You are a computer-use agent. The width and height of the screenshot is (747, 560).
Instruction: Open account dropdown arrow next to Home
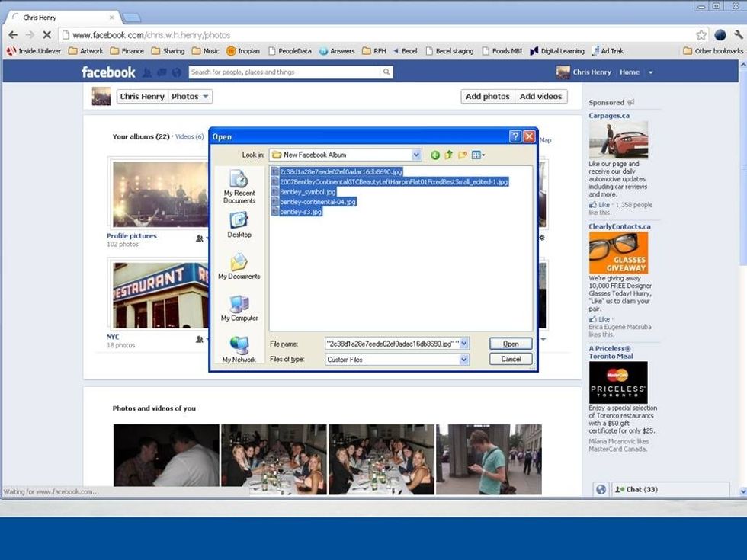point(650,72)
